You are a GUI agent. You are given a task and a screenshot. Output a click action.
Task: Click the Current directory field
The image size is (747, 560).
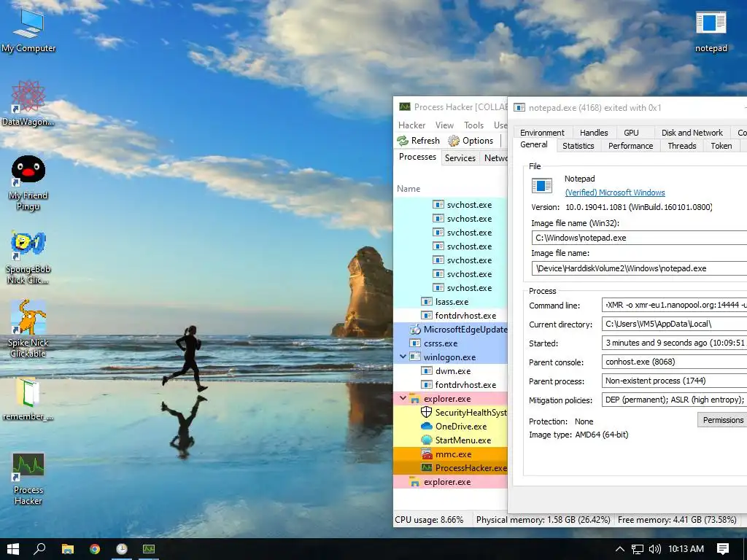pos(674,324)
